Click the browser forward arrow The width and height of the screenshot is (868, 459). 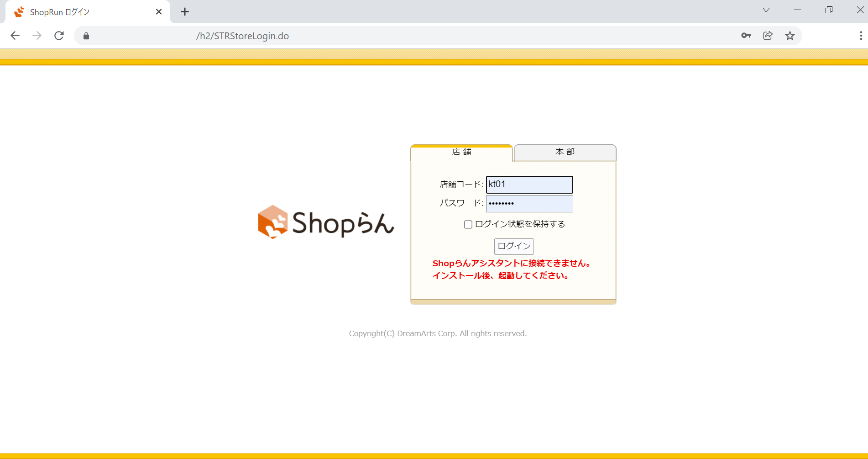[x=37, y=36]
